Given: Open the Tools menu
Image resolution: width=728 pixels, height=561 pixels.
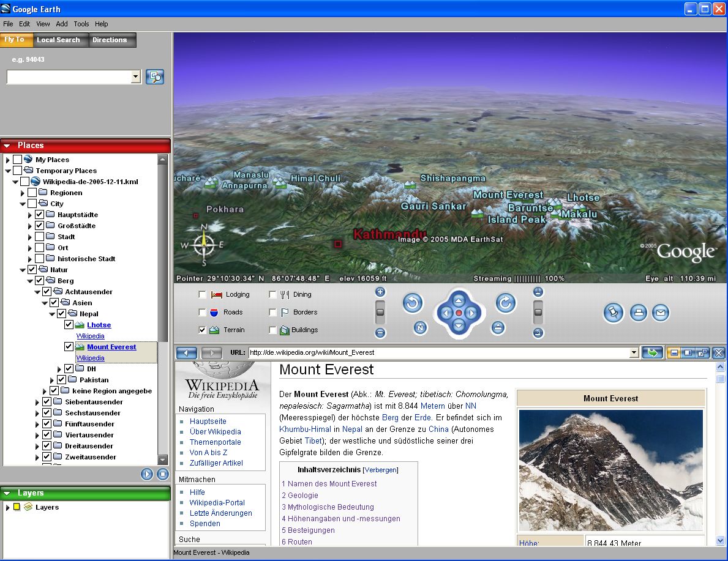Looking at the screenshot, I should point(81,24).
